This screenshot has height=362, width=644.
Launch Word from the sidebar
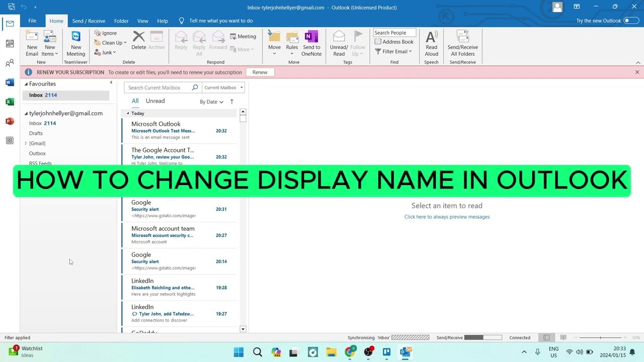[10, 82]
